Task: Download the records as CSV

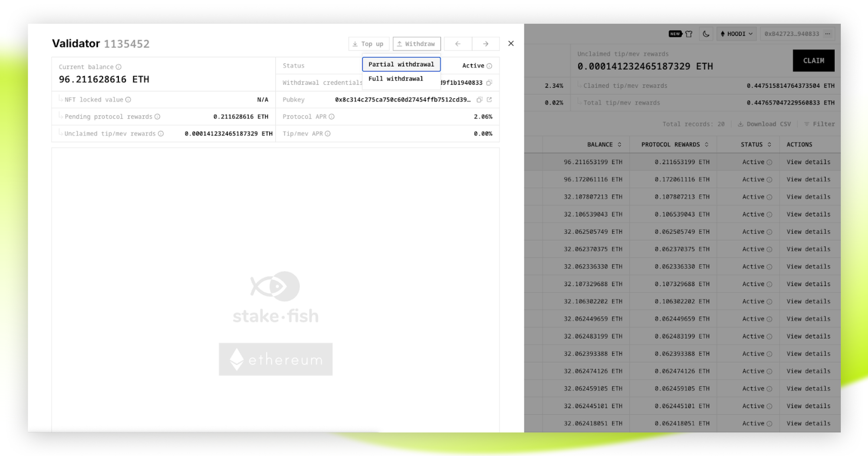Action: pos(764,124)
